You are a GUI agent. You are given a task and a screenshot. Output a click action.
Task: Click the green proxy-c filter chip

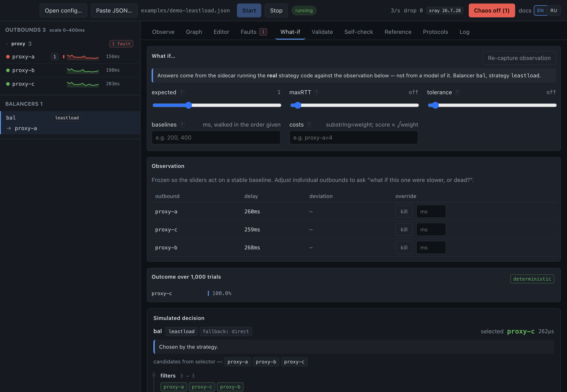pos(202,387)
